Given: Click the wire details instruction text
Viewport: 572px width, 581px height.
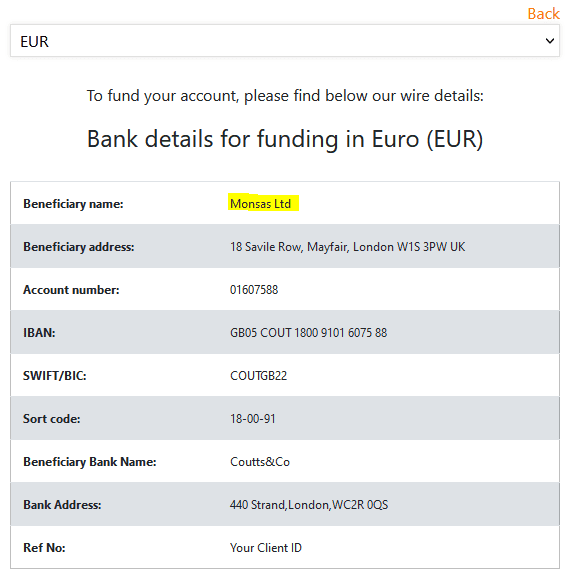Looking at the screenshot, I should click(x=285, y=96).
